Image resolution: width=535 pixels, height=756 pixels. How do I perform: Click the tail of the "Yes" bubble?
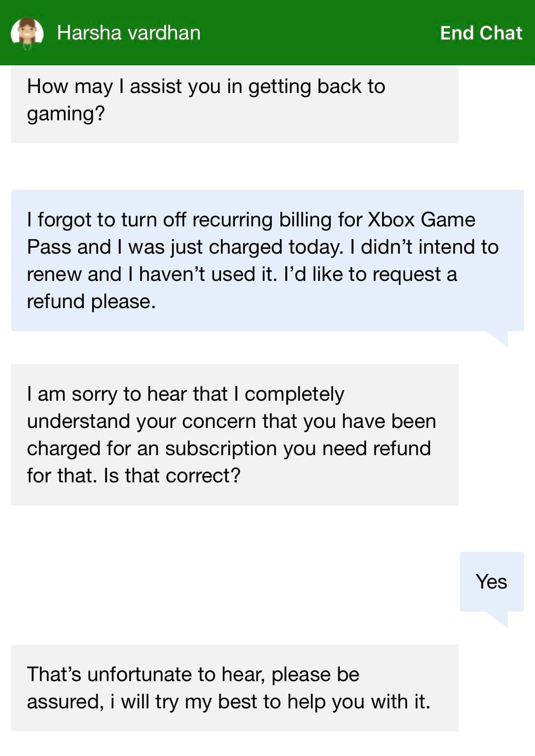tap(499, 619)
